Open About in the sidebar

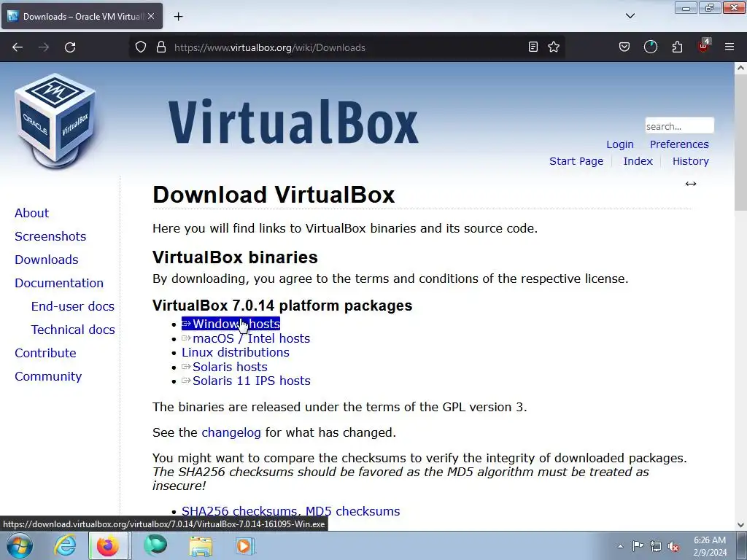[x=31, y=213]
